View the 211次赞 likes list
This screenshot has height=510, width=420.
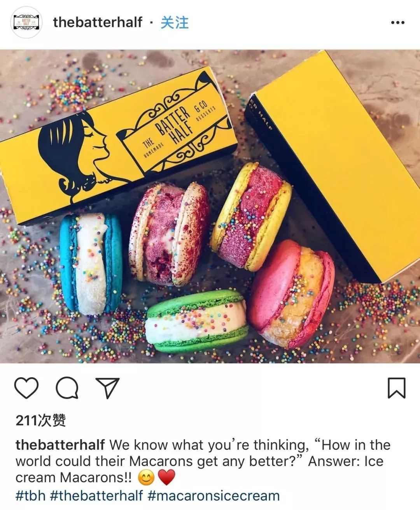pos(41,420)
